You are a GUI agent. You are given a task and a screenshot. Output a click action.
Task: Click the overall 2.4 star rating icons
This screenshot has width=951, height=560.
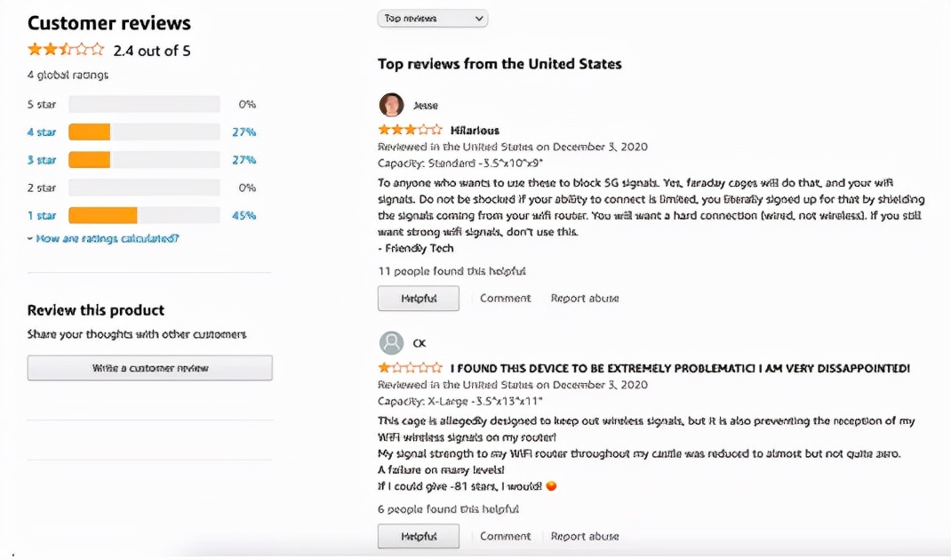point(66,50)
